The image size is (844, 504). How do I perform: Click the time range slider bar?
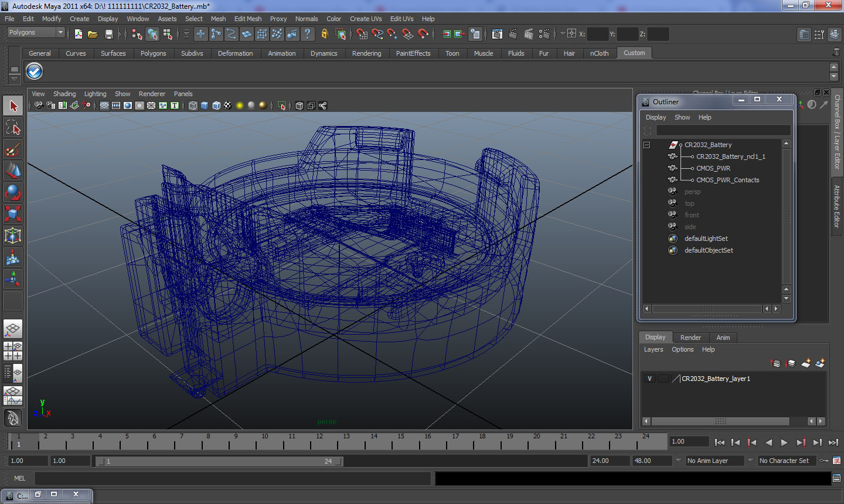[x=220, y=461]
